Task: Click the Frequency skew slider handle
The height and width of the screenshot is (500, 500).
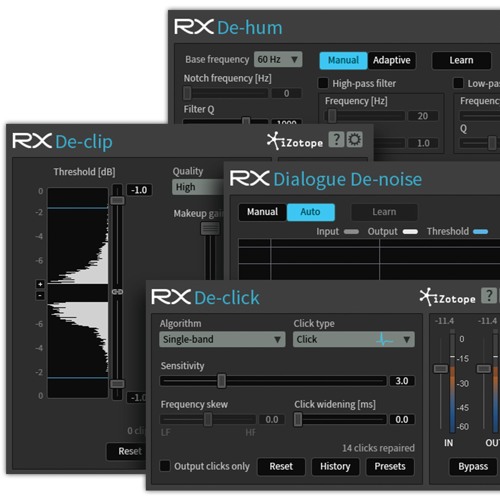Action: 208,419
